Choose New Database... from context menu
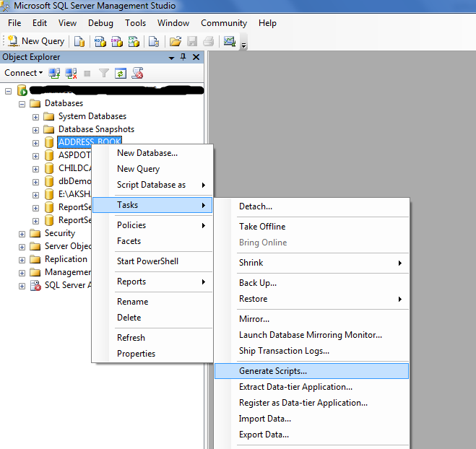 pyautogui.click(x=152, y=153)
